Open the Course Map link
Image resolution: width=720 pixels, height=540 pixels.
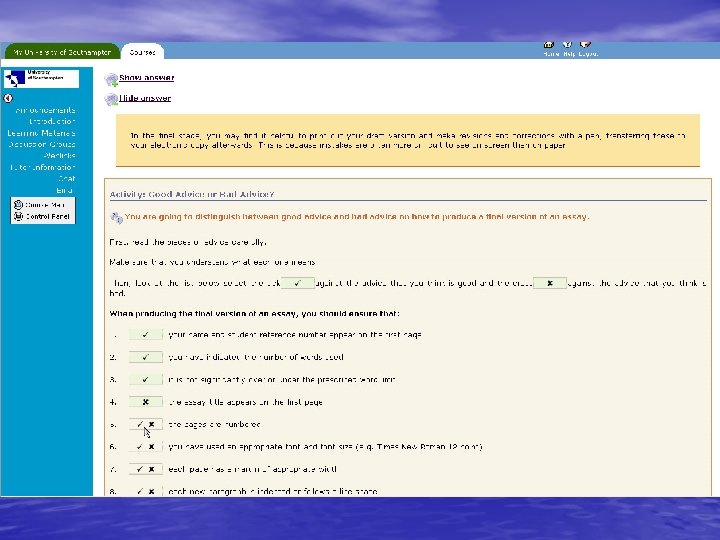[x=45, y=205]
